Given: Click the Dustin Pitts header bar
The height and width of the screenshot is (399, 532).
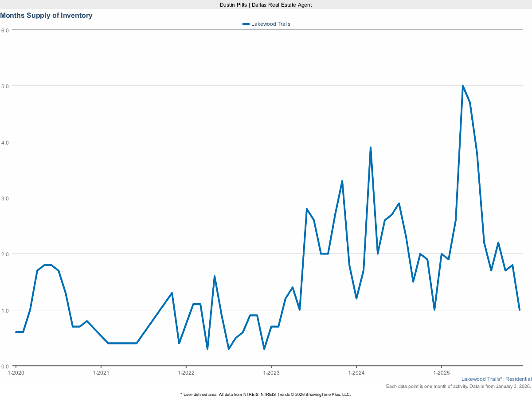Looking at the screenshot, I should 266,5.
